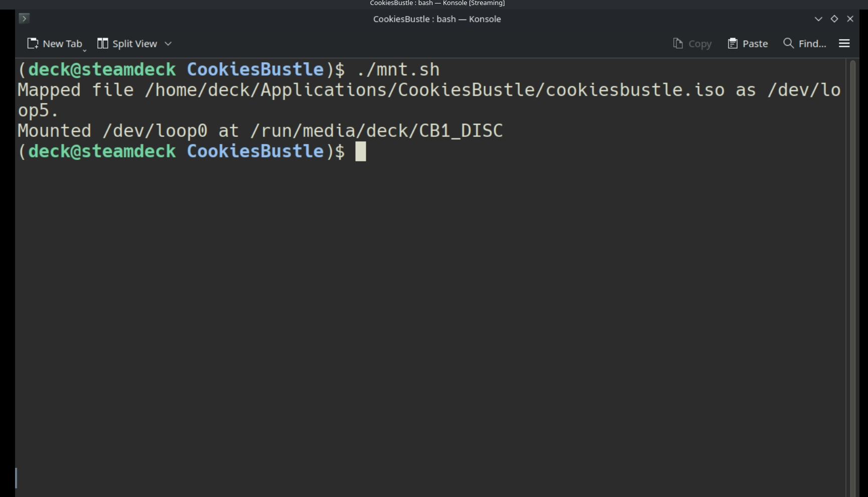This screenshot has height=497, width=868.
Task: Click the Copy clipboard icon
Action: tap(678, 44)
